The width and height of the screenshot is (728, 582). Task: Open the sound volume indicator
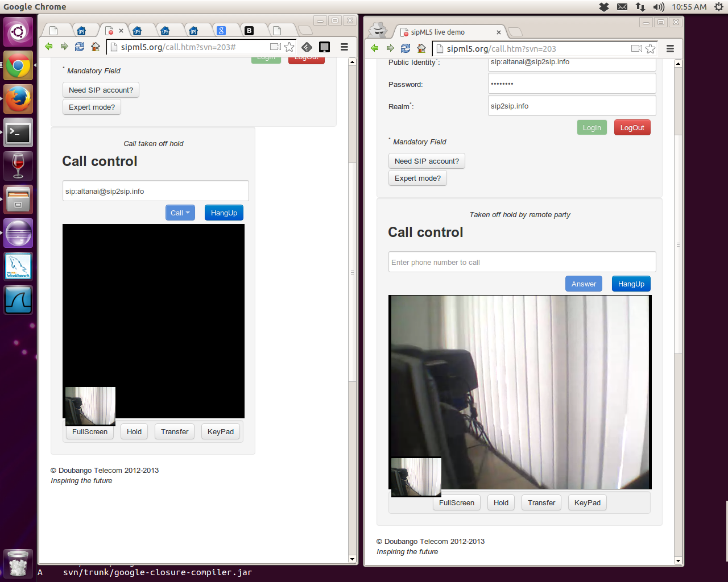659,7
